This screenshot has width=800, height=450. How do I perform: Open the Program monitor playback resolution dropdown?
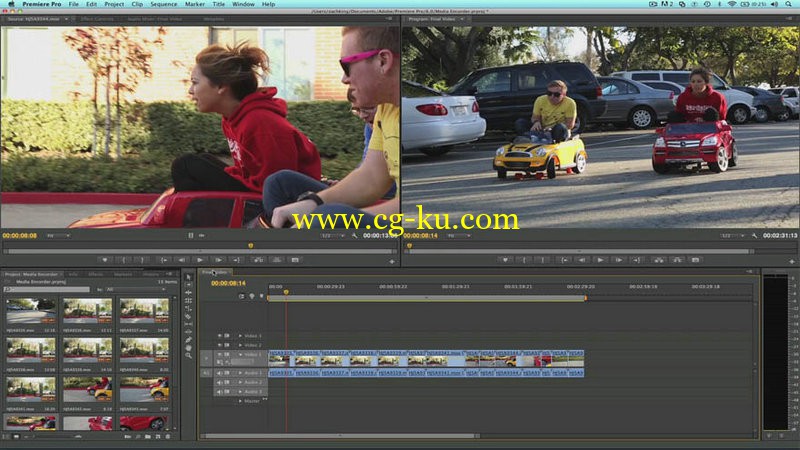[733, 236]
